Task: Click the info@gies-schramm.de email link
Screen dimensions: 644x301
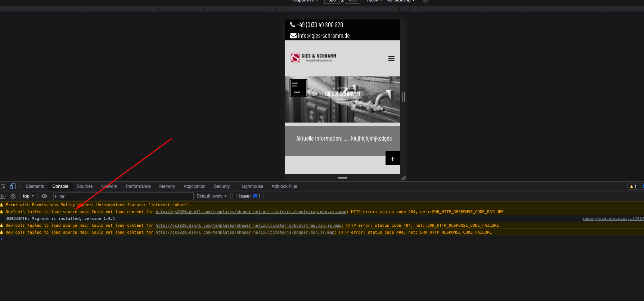Action: tap(324, 36)
